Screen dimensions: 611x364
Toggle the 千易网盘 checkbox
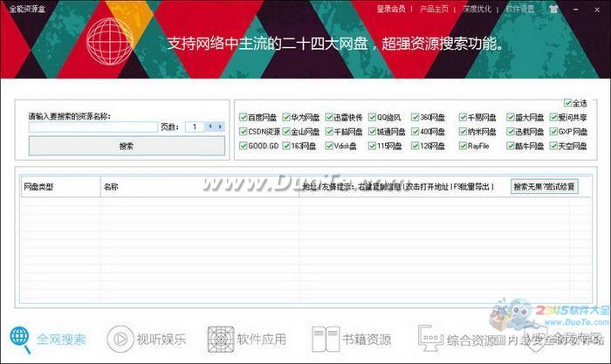[463, 117]
